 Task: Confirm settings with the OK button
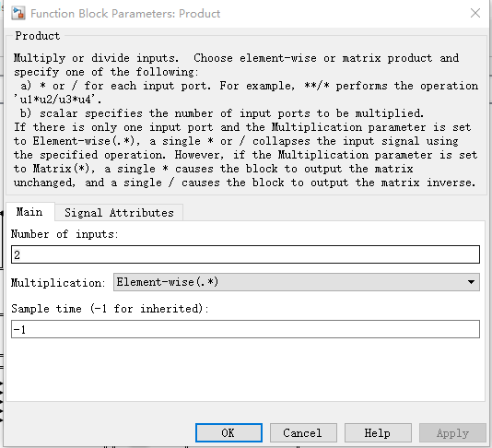click(228, 432)
